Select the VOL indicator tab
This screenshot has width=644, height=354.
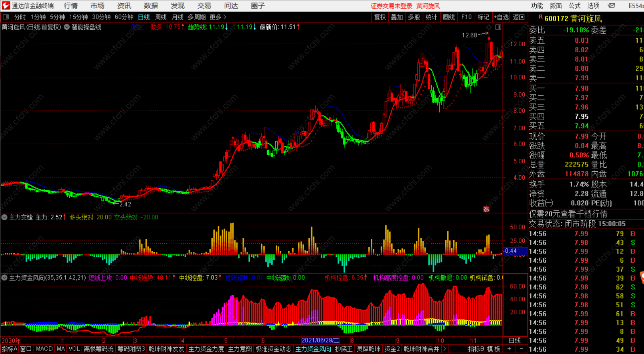pyautogui.click(x=74, y=349)
